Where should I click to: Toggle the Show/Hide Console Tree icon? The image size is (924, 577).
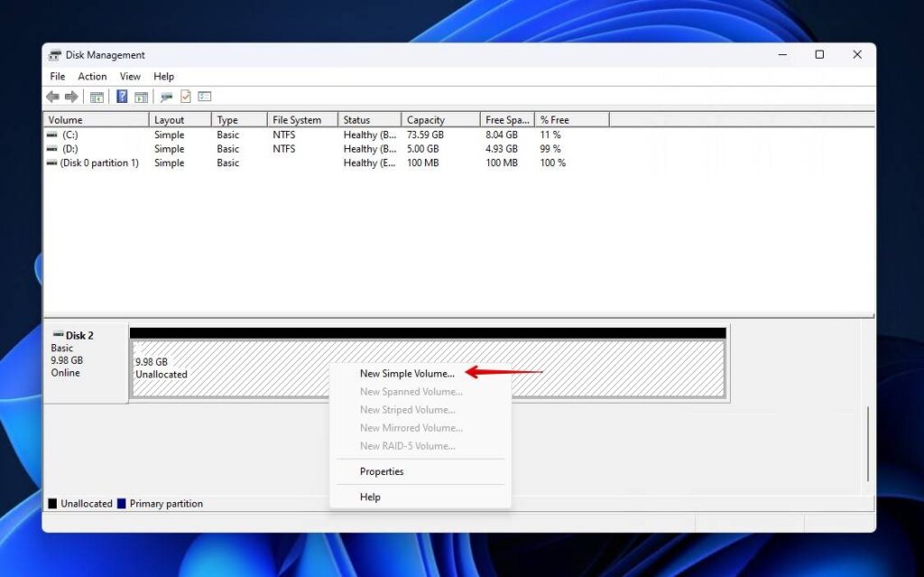(x=97, y=97)
